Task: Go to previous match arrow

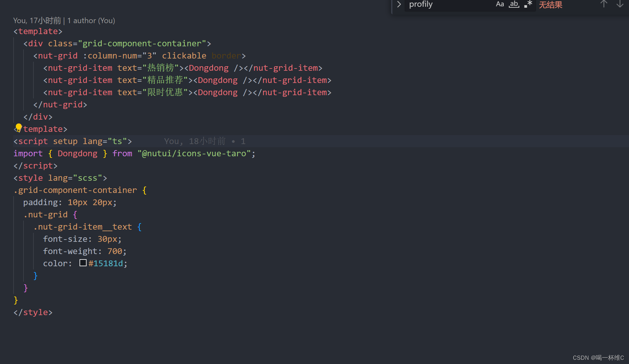Action: click(604, 5)
